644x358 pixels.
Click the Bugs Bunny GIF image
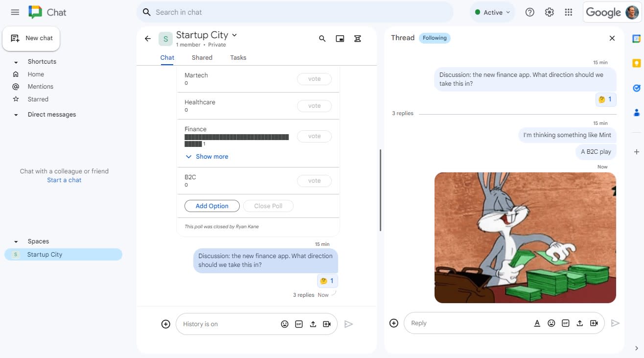[x=525, y=238]
